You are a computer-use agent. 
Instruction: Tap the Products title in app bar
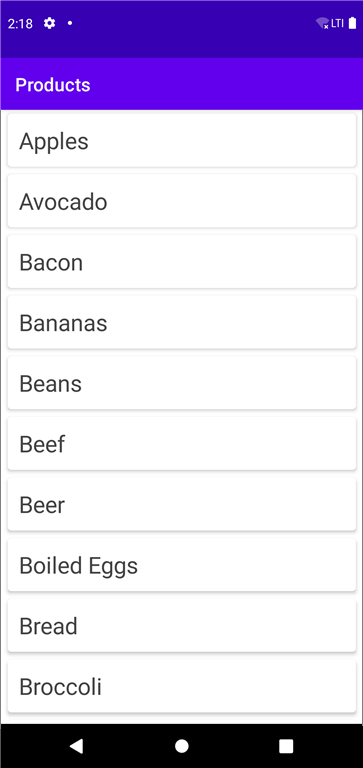tap(53, 84)
